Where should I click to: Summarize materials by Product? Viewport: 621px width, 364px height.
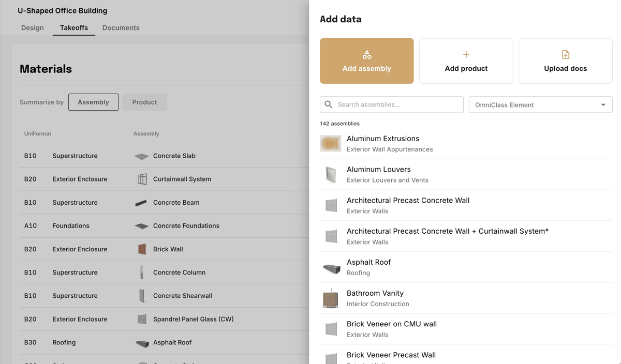[x=144, y=102]
